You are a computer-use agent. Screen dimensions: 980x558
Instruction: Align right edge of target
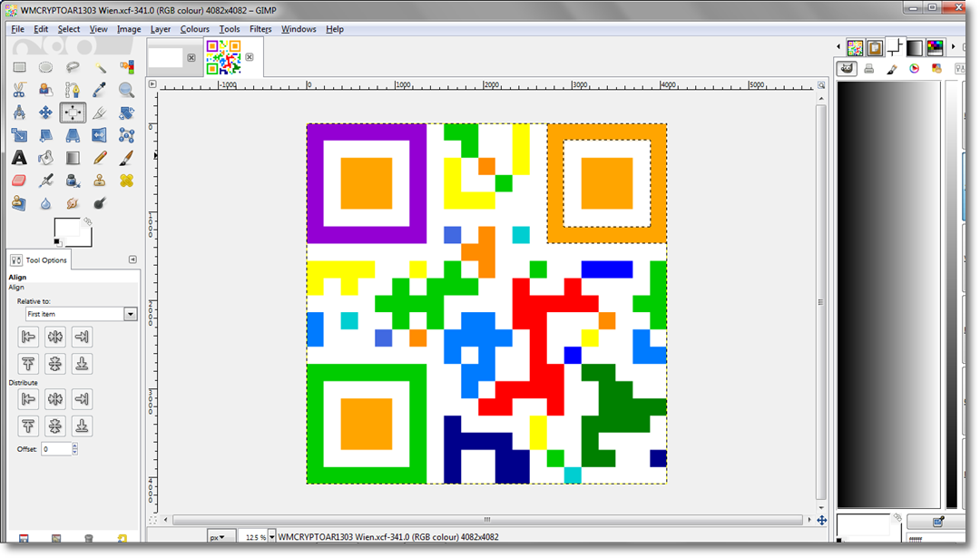pyautogui.click(x=82, y=337)
